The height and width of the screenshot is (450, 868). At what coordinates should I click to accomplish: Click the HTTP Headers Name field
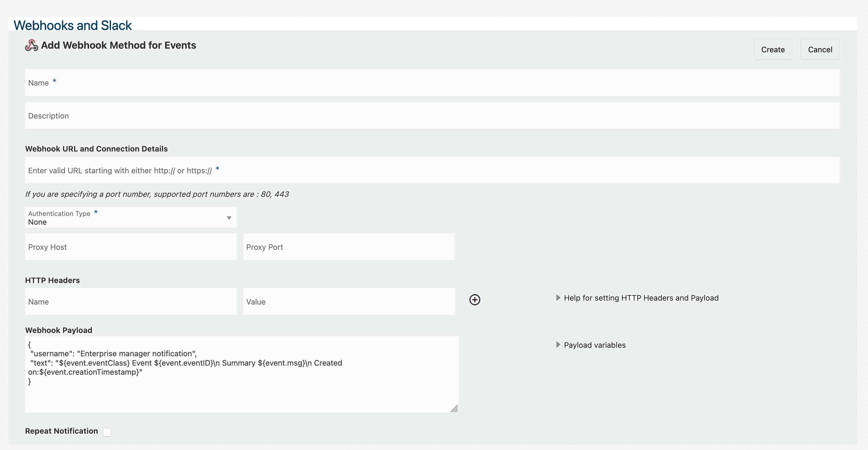tap(130, 302)
